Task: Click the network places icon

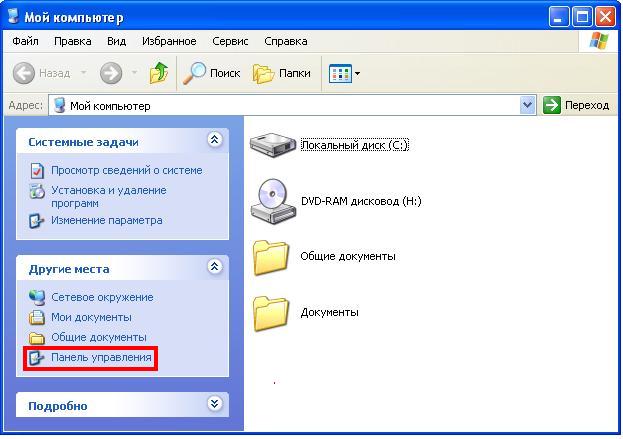Action: 37,298
